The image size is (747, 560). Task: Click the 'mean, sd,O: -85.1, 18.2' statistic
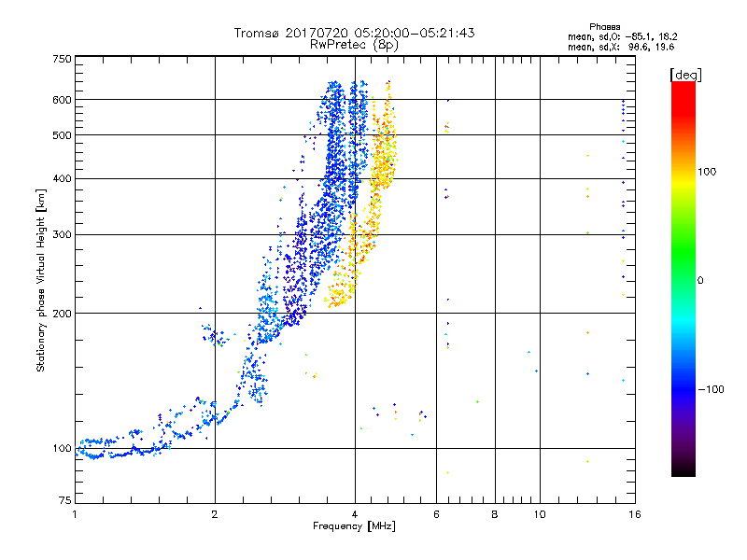pos(622,36)
